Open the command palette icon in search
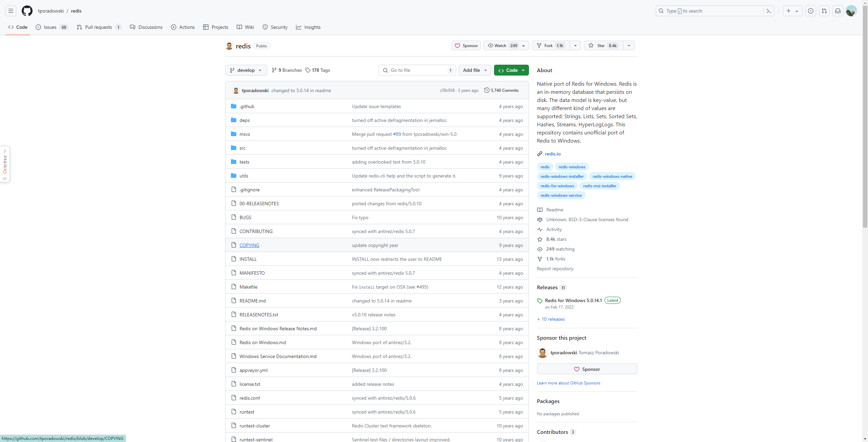This screenshot has height=442, width=868. pos(769,11)
